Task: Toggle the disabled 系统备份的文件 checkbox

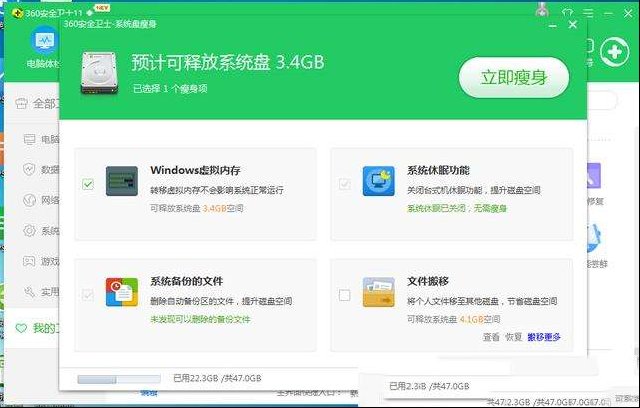Action: [x=88, y=295]
